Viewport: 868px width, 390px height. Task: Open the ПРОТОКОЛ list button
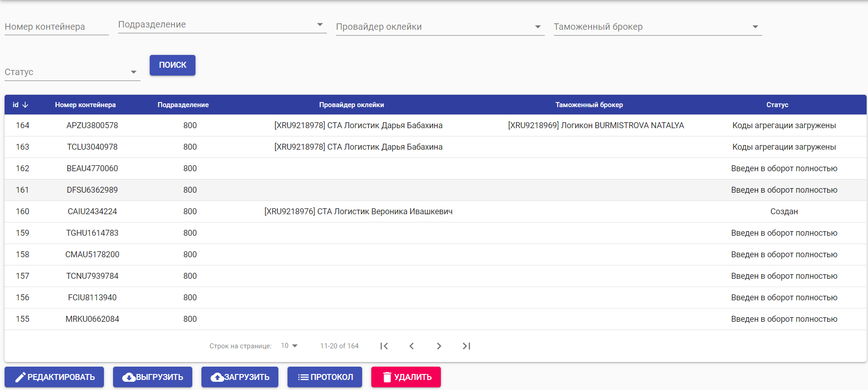(325, 377)
